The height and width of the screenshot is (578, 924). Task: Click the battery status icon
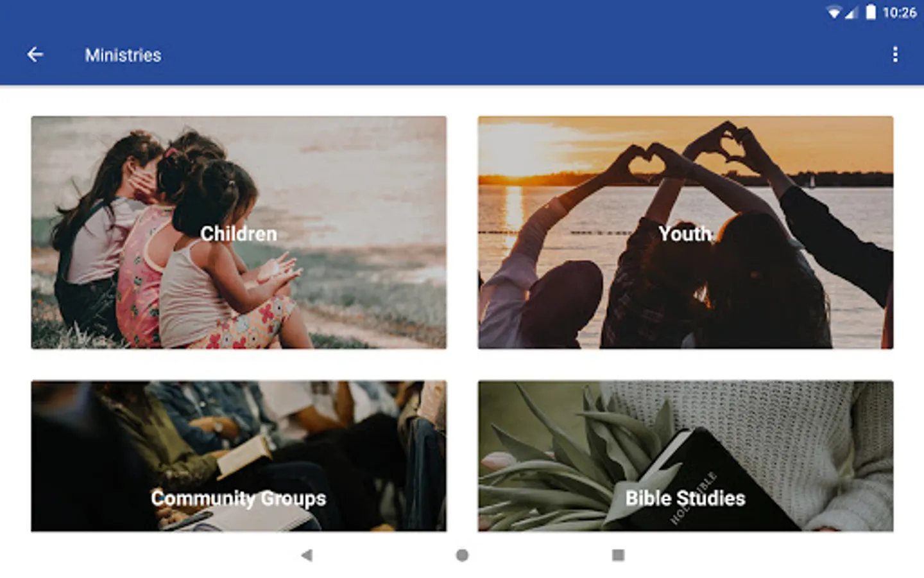(x=871, y=12)
